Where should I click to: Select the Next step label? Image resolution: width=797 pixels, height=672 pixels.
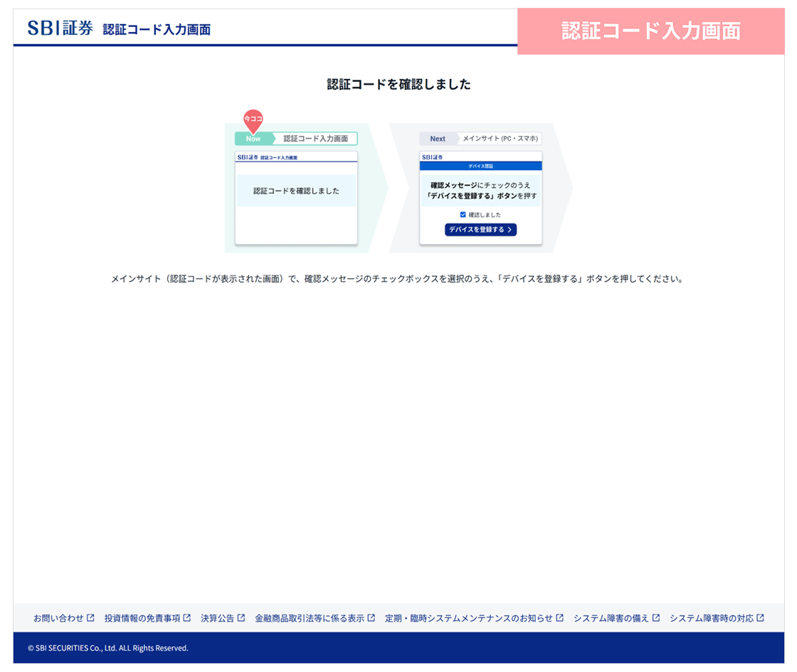[x=438, y=139]
